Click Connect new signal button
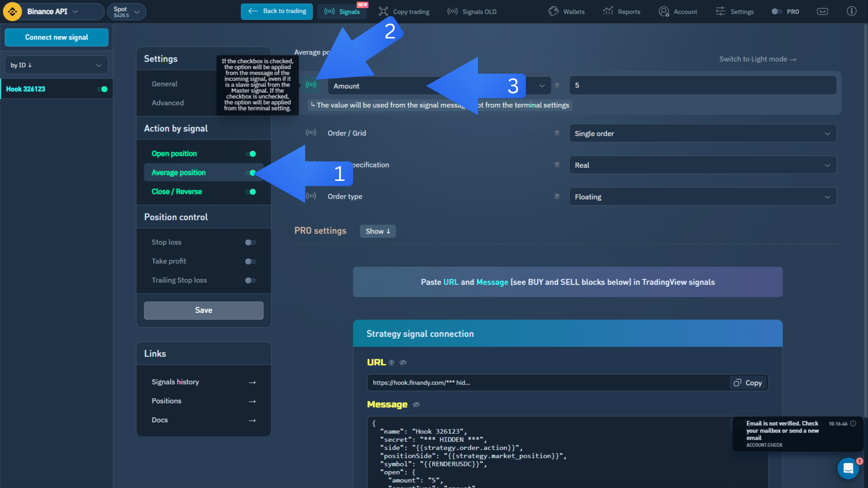This screenshot has width=868, height=488. coord(57,37)
